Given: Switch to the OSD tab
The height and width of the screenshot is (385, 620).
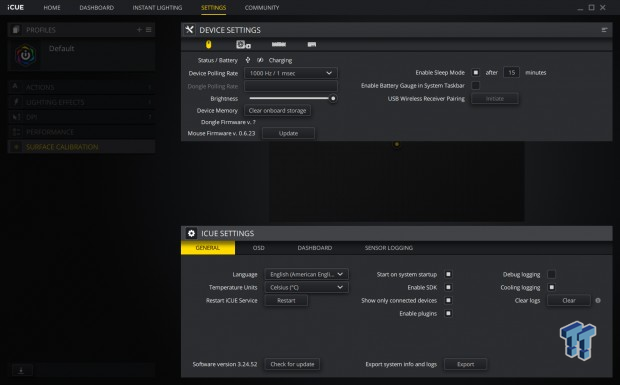Looking at the screenshot, I should click(x=259, y=248).
